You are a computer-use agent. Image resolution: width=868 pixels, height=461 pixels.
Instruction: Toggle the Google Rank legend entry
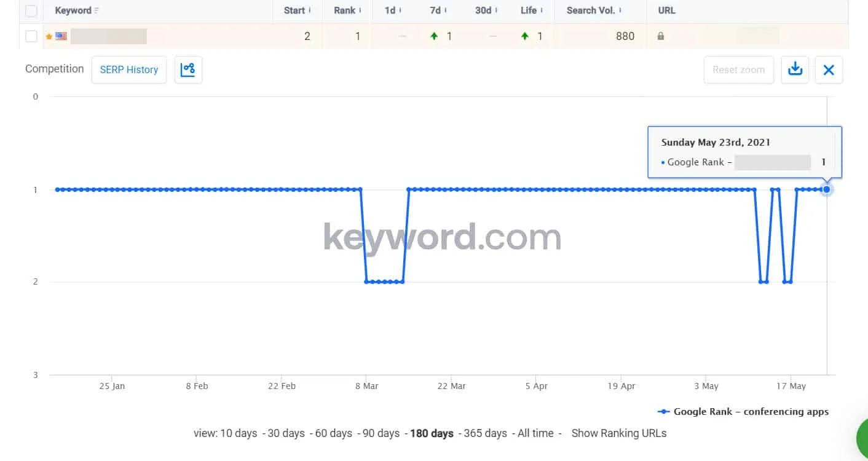742,411
